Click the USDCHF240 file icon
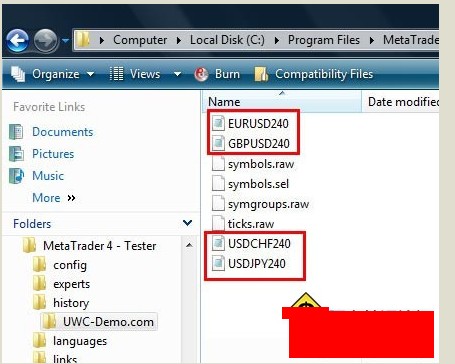Image resolution: width=455 pixels, height=364 pixels. pos(218,243)
